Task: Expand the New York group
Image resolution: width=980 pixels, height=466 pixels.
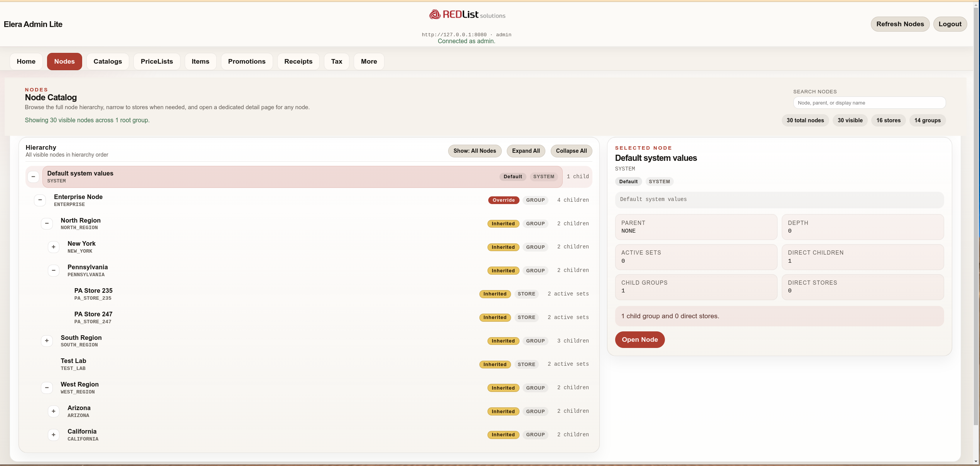Action: [54, 247]
